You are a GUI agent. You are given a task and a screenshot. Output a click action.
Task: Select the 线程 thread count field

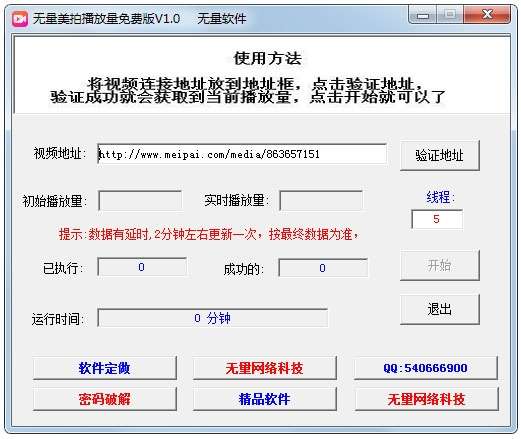coord(437,219)
